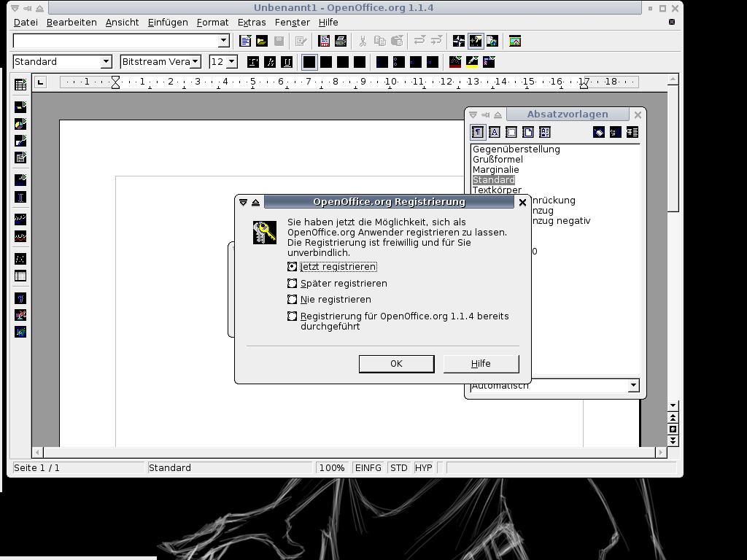Viewport: 747px width, 560px height.
Task: Open the Automatisch dropdown in styles panel
Action: pos(632,386)
